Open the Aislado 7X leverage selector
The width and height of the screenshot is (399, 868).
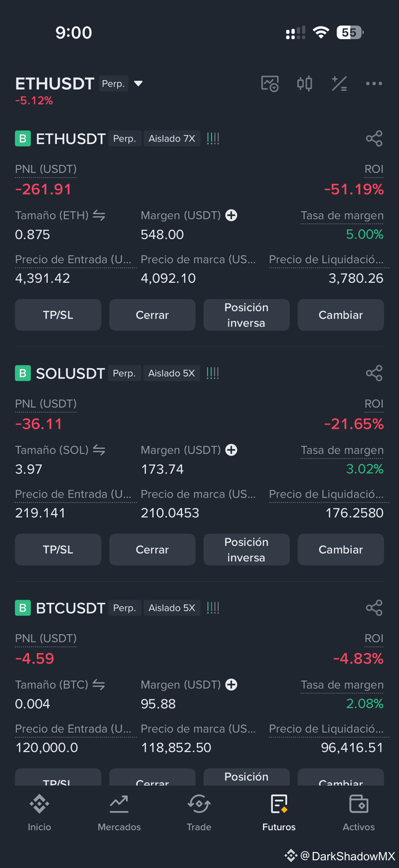pos(172,139)
